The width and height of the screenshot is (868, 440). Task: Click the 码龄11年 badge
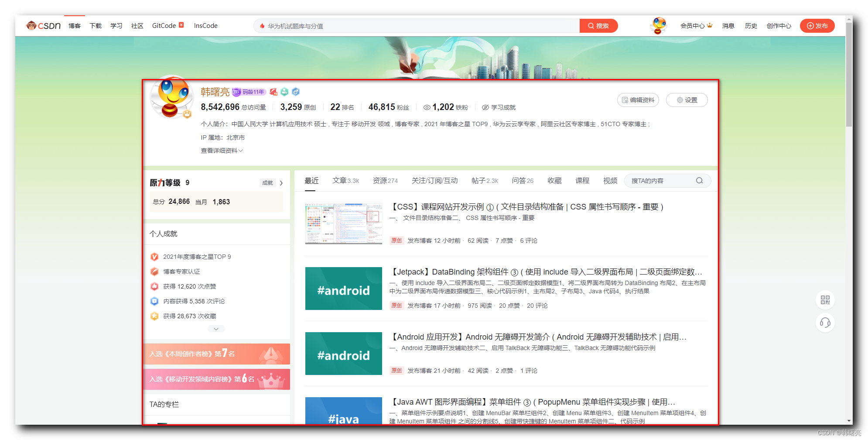pos(249,92)
